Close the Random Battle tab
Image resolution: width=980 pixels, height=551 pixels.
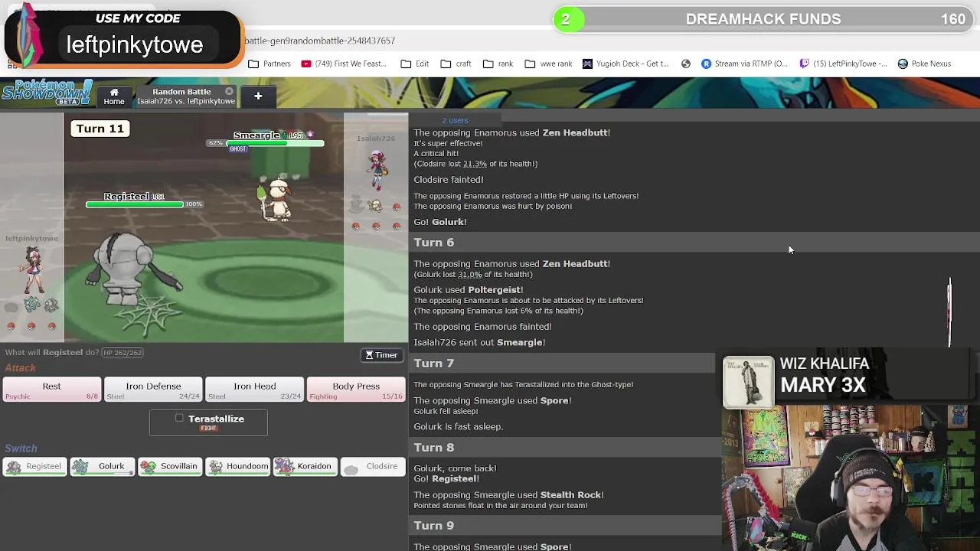pyautogui.click(x=229, y=91)
